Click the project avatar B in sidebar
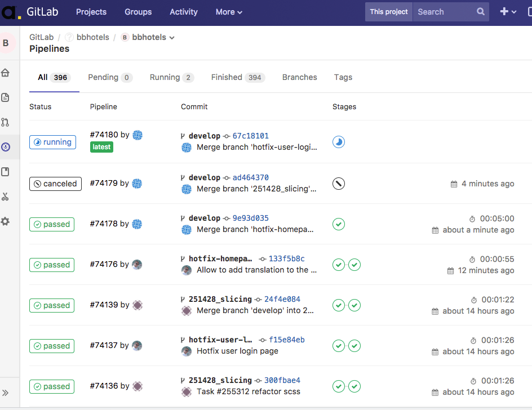Viewport: 532px width, 410px height. tap(6, 43)
